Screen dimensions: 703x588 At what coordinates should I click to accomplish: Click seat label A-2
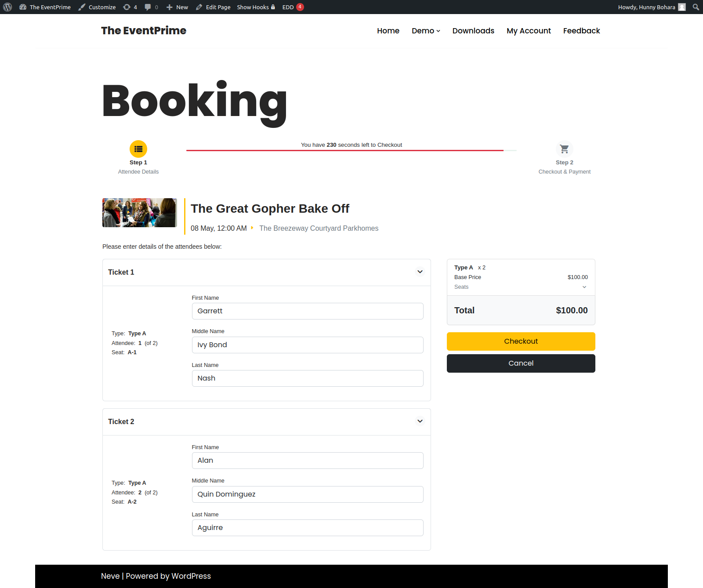tap(132, 502)
